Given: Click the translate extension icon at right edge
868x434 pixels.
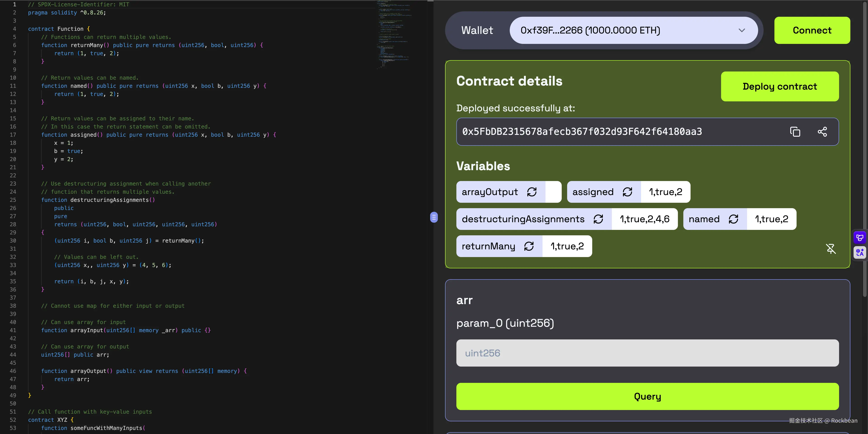Looking at the screenshot, I should click(x=860, y=252).
